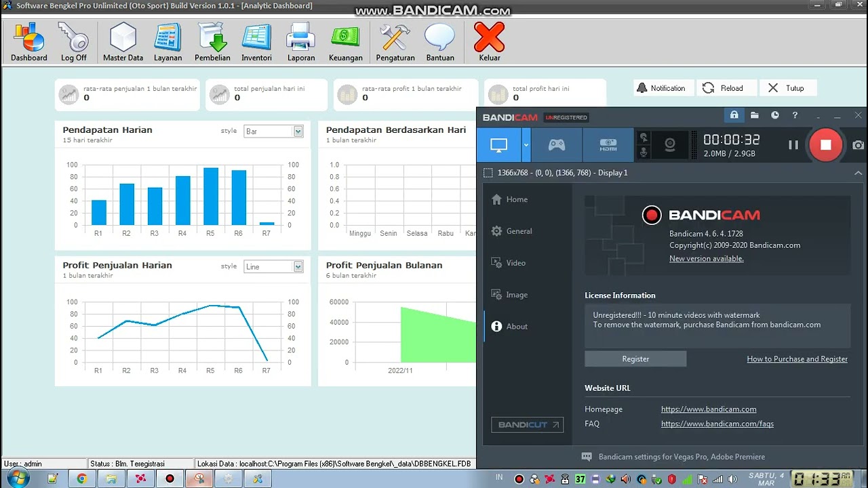Click the SABTU, 4 MAR date in the taskbar

pos(766,479)
